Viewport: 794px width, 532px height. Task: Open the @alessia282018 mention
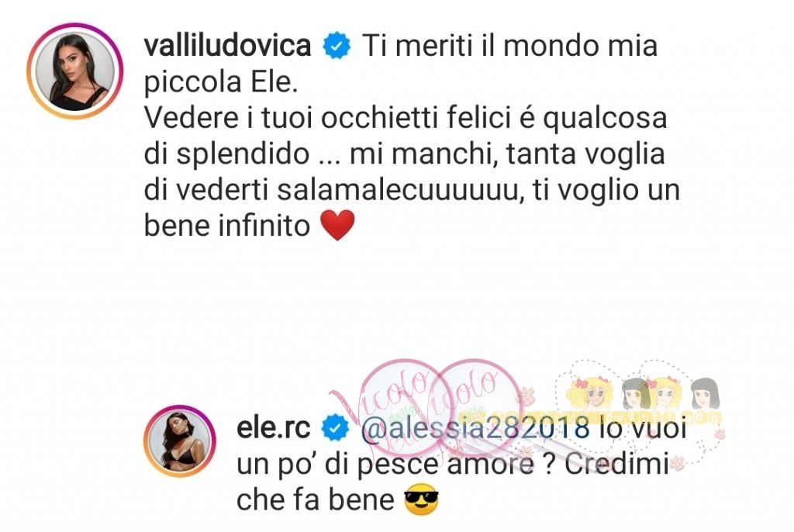point(476,427)
